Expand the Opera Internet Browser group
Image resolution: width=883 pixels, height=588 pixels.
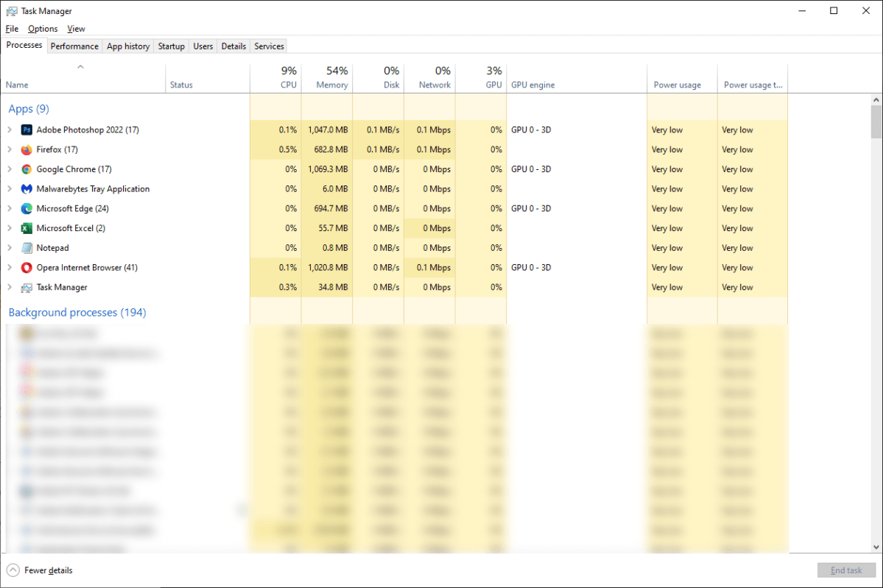point(10,268)
